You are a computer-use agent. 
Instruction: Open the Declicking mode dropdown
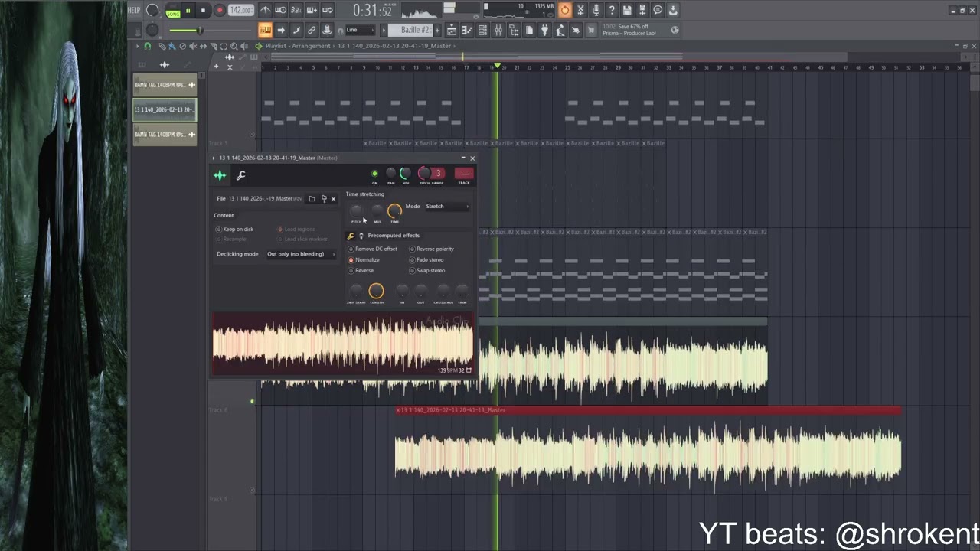pyautogui.click(x=302, y=254)
